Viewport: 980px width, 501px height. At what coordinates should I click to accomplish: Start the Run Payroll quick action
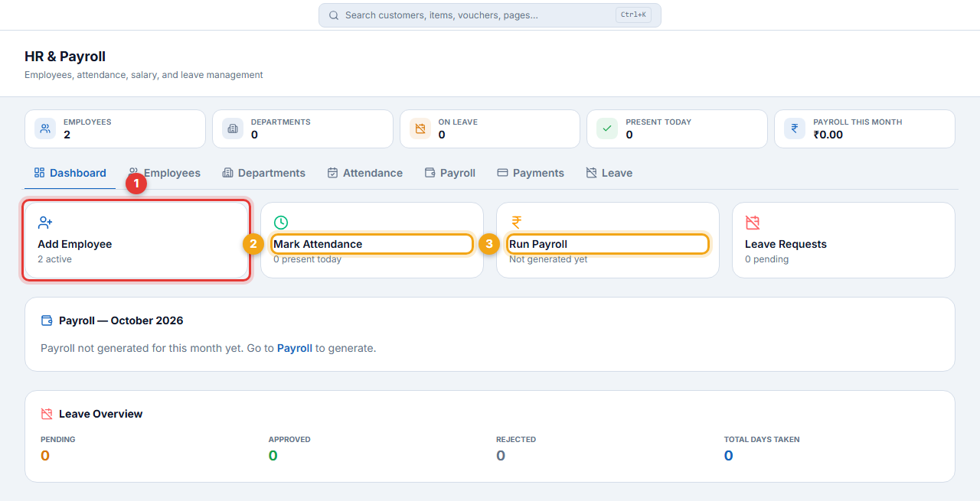608,240
